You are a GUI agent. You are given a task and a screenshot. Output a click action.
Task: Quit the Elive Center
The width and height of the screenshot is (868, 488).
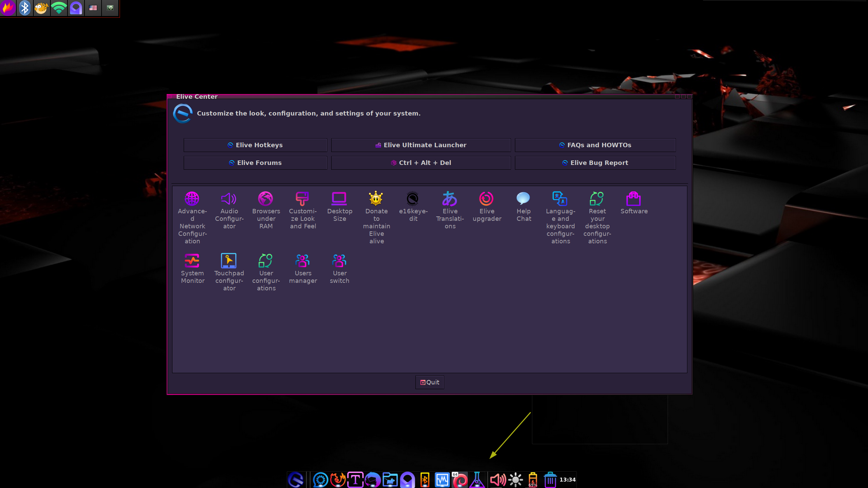coord(429,382)
